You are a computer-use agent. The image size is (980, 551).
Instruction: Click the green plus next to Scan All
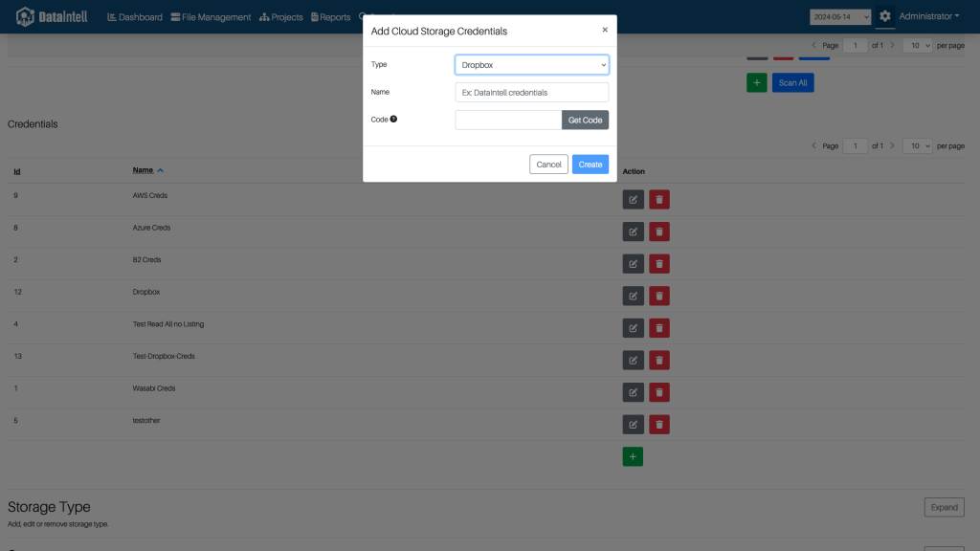(x=756, y=82)
